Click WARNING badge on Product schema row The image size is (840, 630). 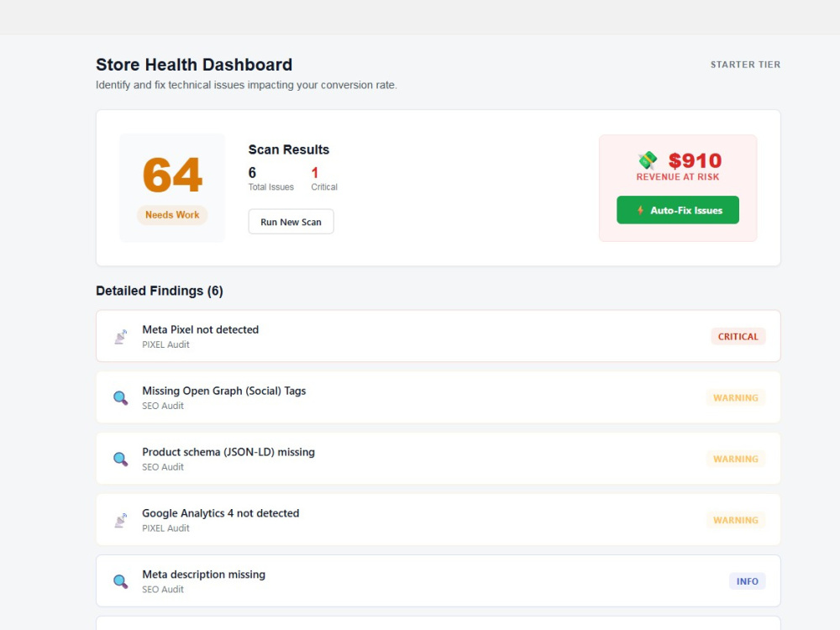(x=736, y=459)
